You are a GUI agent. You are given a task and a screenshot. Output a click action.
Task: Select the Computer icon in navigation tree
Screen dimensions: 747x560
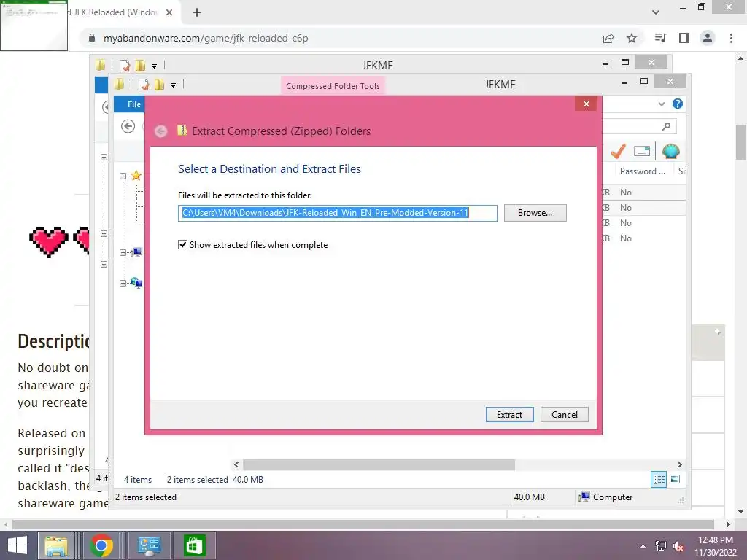point(136,252)
